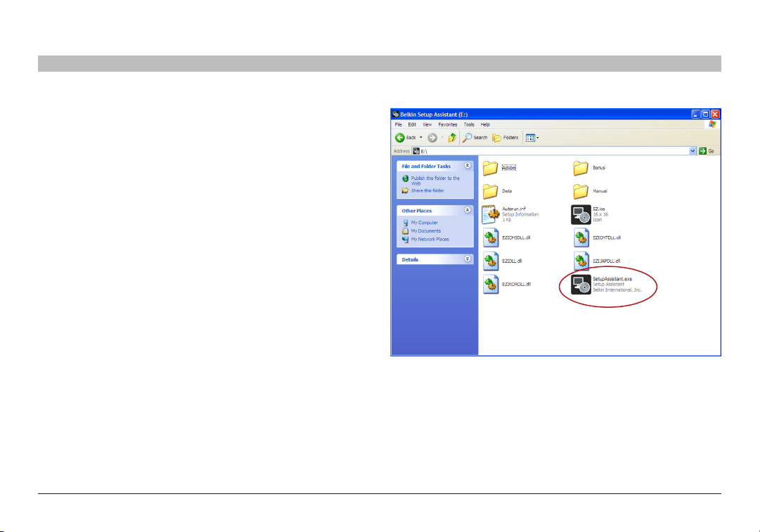Viewport: 760px width, 532px height.
Task: Click the SetupAssistant.exe file name text
Action: click(x=612, y=279)
